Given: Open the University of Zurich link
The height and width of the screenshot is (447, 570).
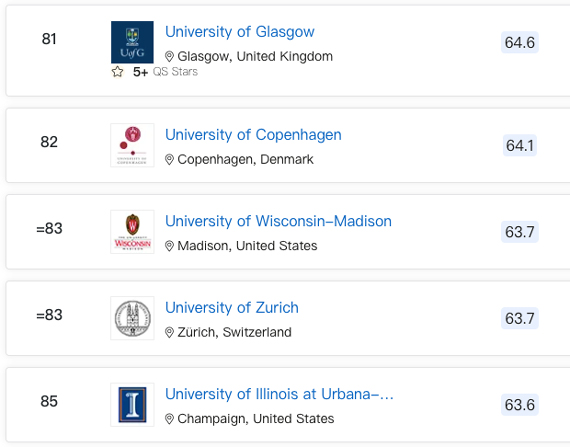Looking at the screenshot, I should 232,308.
